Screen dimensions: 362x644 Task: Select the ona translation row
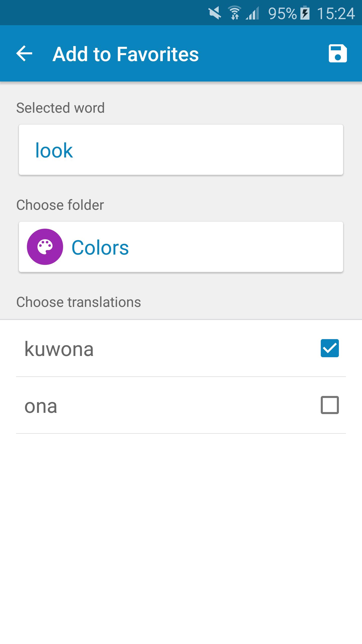point(181,405)
